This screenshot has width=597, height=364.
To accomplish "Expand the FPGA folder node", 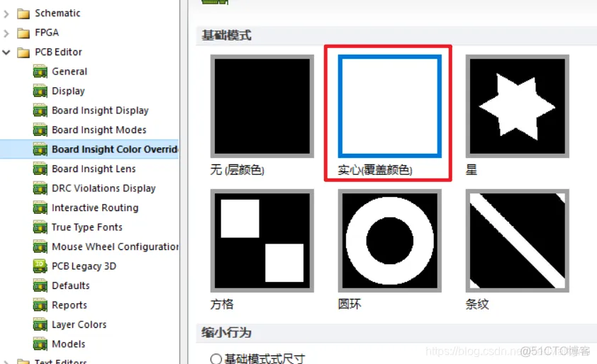I will click(x=6, y=33).
